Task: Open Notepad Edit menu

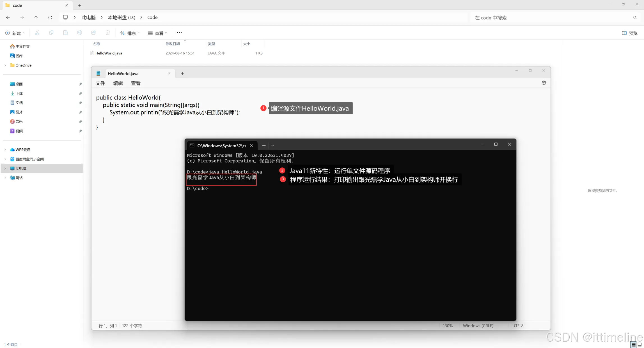Action: pyautogui.click(x=118, y=83)
